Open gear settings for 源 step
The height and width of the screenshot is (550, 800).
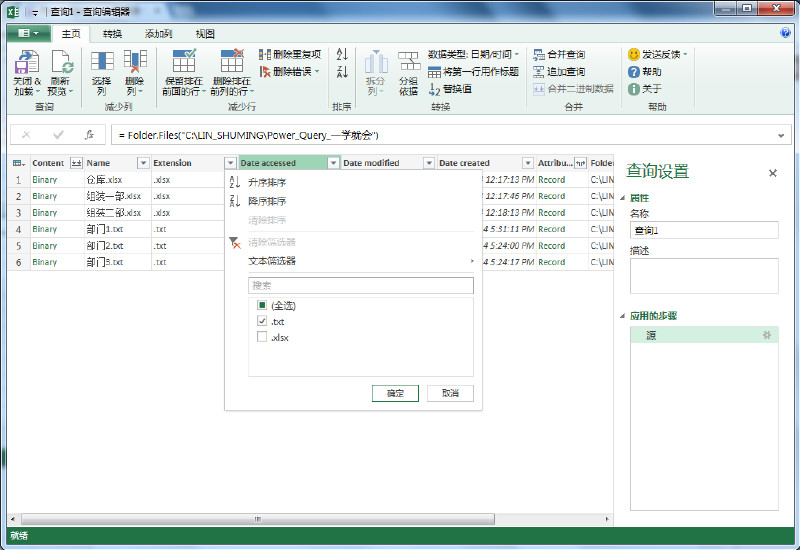click(766, 335)
